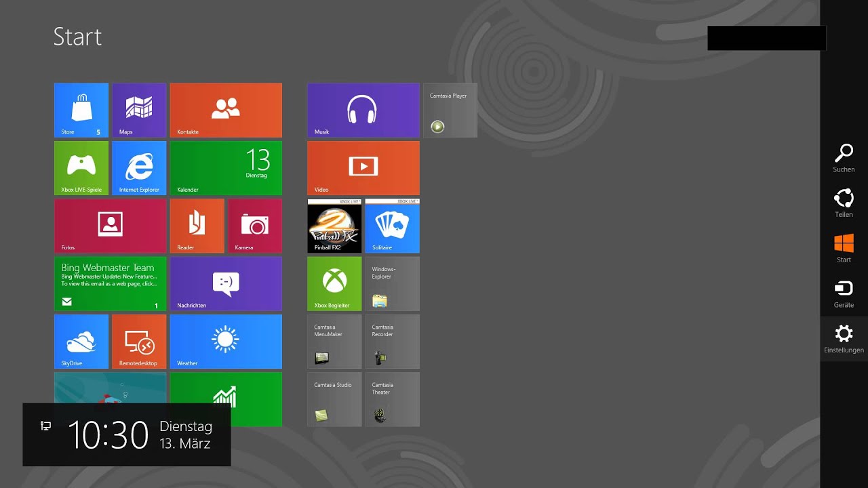Screen dimensions: 868x488
Task: Open the Xbox Begleiter tile
Action: [x=335, y=283]
